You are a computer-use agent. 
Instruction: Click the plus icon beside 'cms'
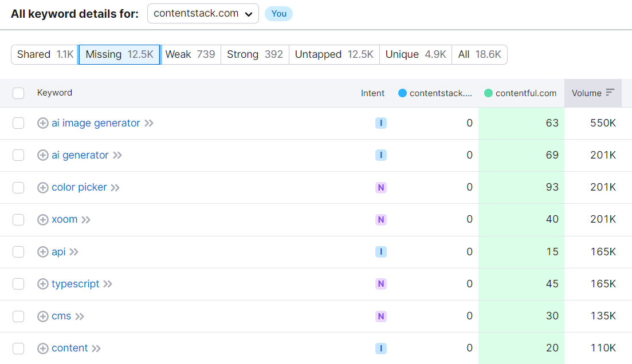pyautogui.click(x=43, y=316)
